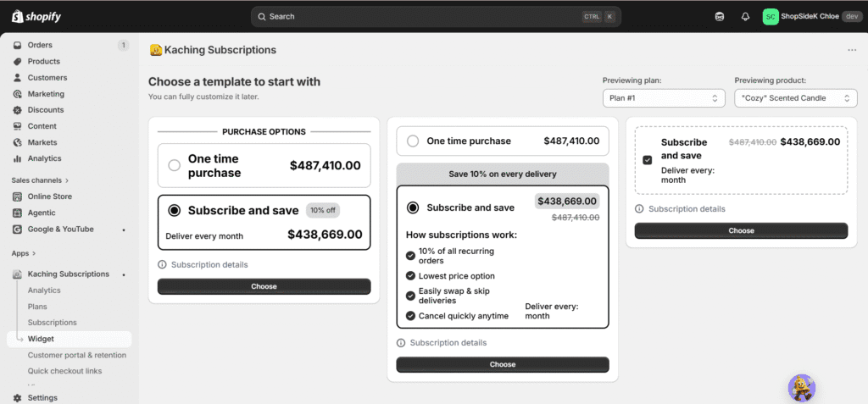Click the Kaching Subscriptions header app icon
This screenshot has height=404, width=868.
click(156, 50)
